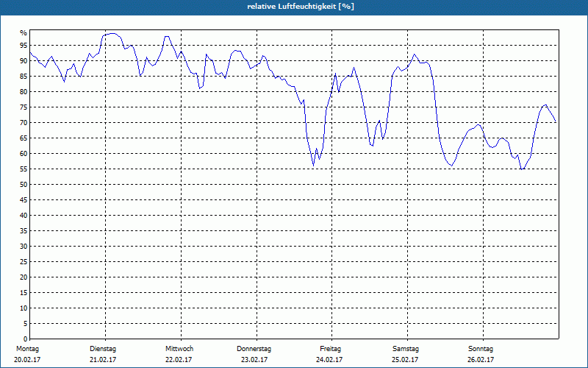This screenshot has height=368, width=588.
Task: Select the '0' y-axis value
Action: pos(25,339)
